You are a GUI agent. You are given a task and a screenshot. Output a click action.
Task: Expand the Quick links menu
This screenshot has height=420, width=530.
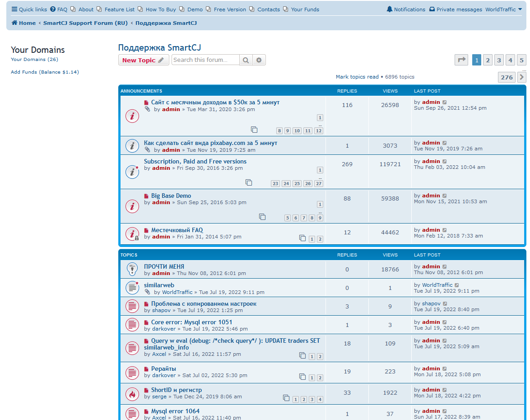[29, 9]
